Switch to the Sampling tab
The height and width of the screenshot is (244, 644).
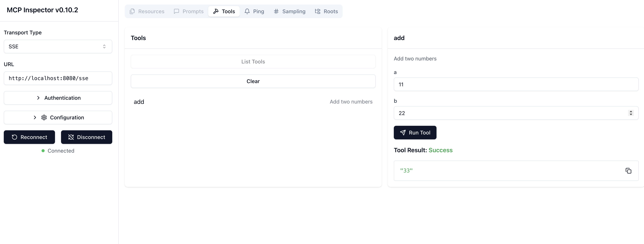(289, 11)
